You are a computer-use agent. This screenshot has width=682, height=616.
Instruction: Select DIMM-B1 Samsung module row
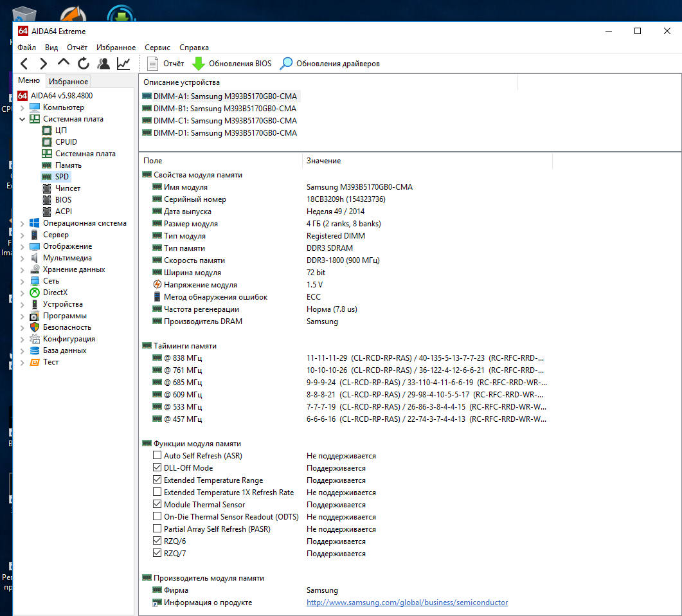pos(220,108)
